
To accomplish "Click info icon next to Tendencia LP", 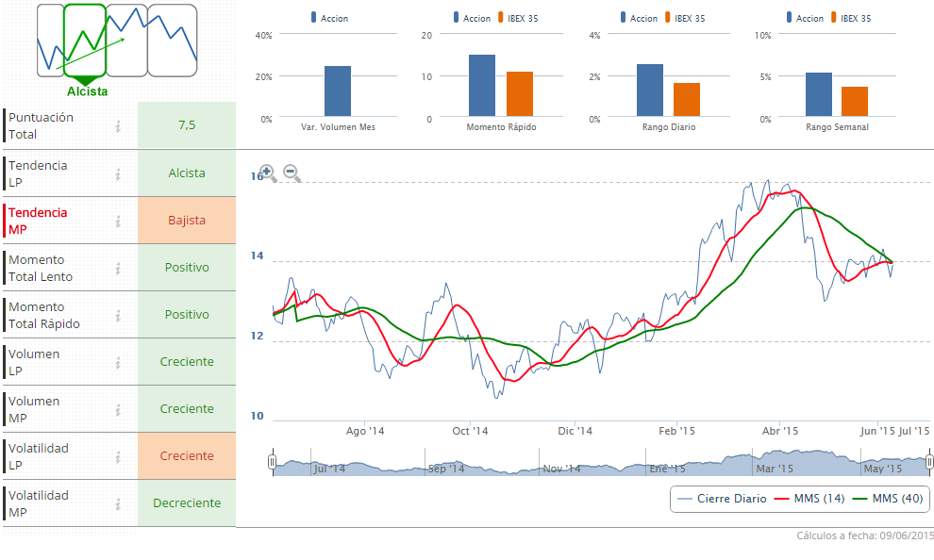I will 118,173.
